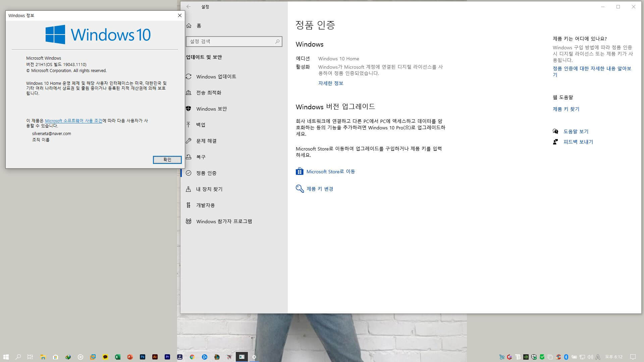Close the Windows 정보 dialog
This screenshot has width=644, height=362.
pyautogui.click(x=180, y=15)
